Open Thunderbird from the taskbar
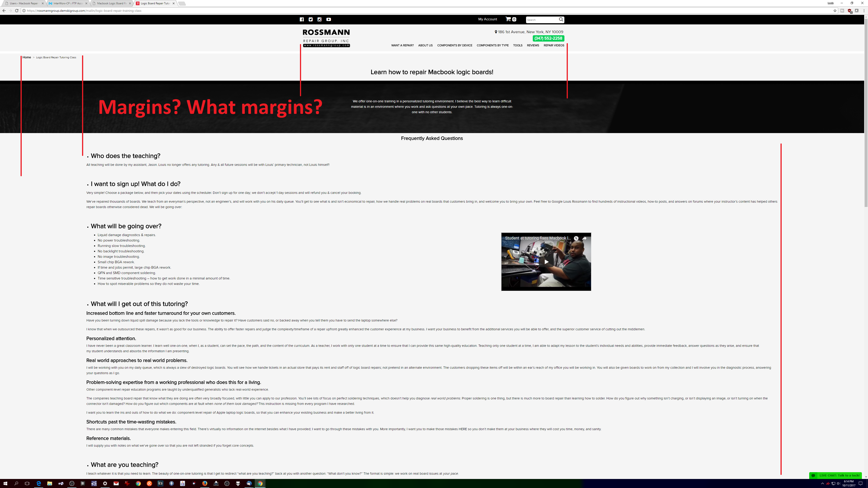Viewport: 868px width, 488px height. click(x=249, y=483)
